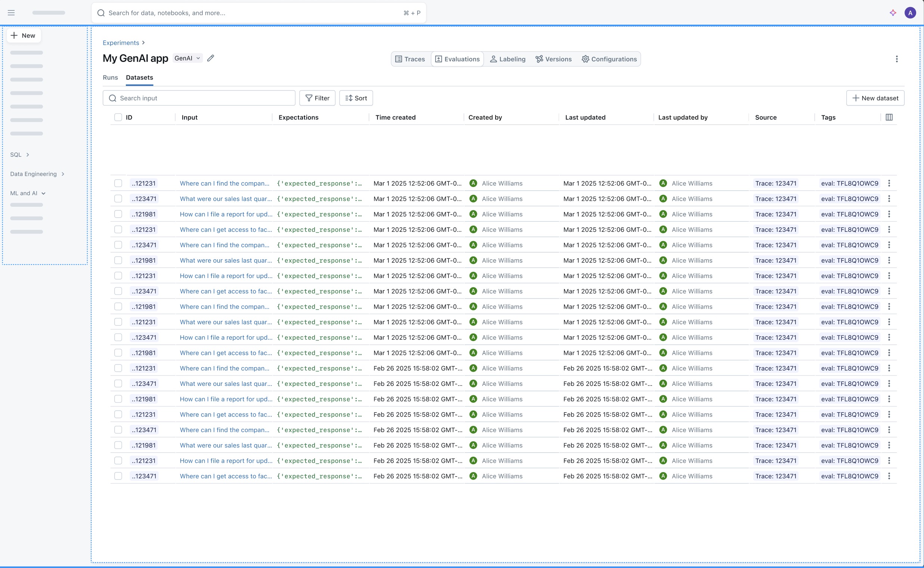Image resolution: width=924 pixels, height=568 pixels.
Task: Click ID '..121981' in Feb 26 'What were our sales' row
Action: 143,445
